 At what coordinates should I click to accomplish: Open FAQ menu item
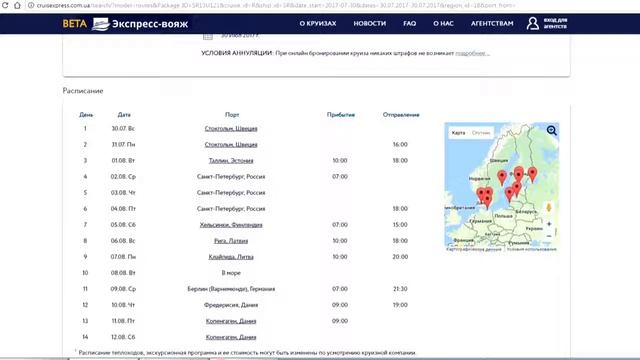409,23
